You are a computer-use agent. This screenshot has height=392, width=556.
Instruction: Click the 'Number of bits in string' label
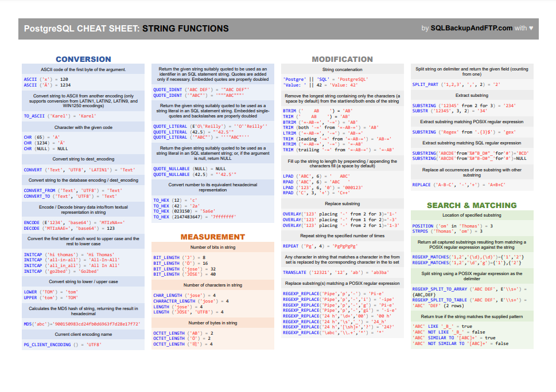(213, 247)
